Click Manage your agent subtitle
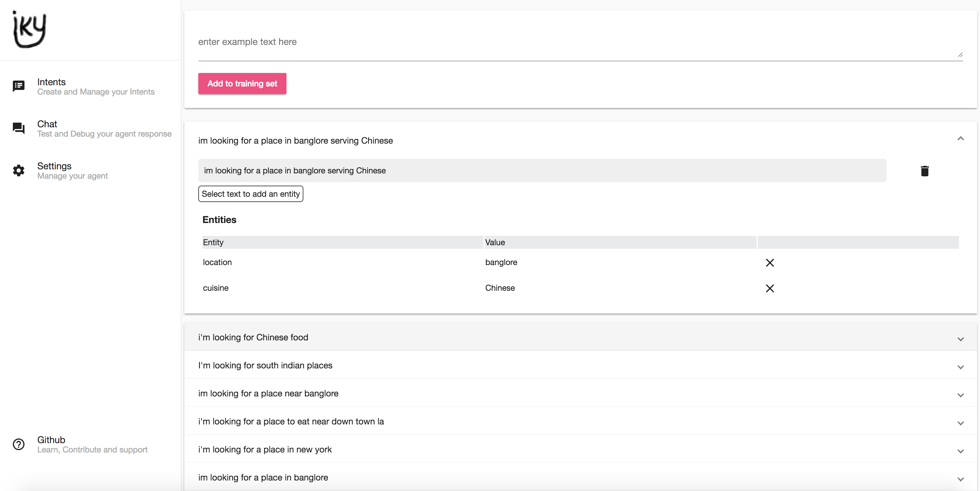This screenshot has width=980, height=491. tap(72, 176)
